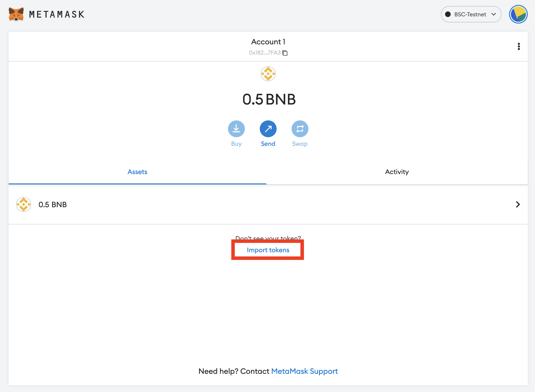Open the BSC-Testnet network dropdown
The image size is (535, 392).
click(x=471, y=14)
